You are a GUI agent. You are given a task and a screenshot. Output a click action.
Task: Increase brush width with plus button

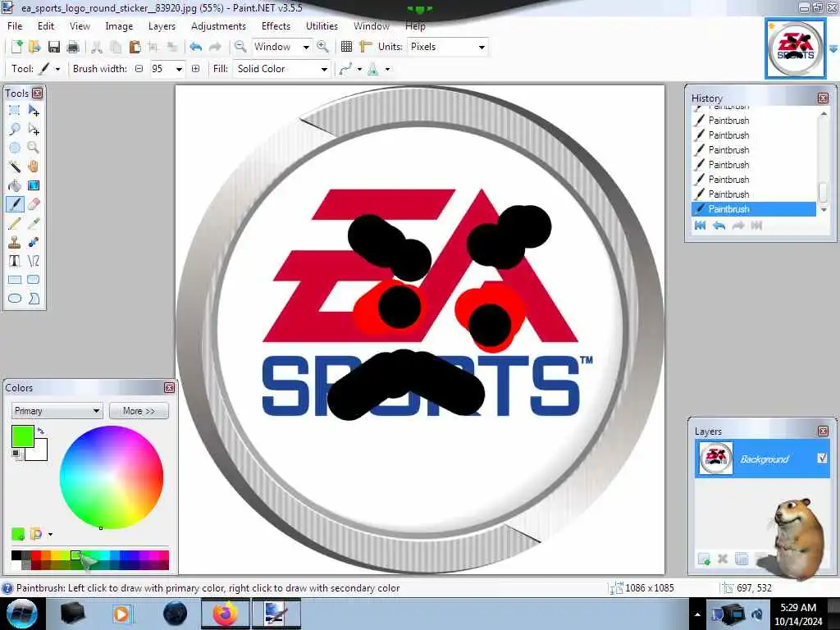[x=195, y=69]
